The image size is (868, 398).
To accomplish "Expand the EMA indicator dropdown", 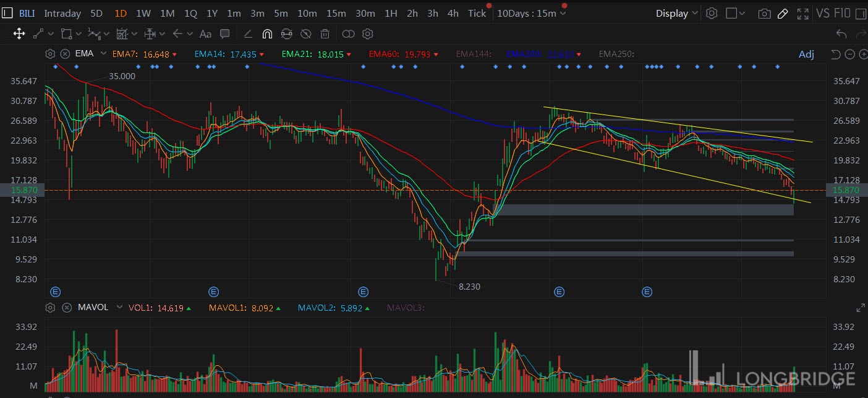I will point(103,54).
